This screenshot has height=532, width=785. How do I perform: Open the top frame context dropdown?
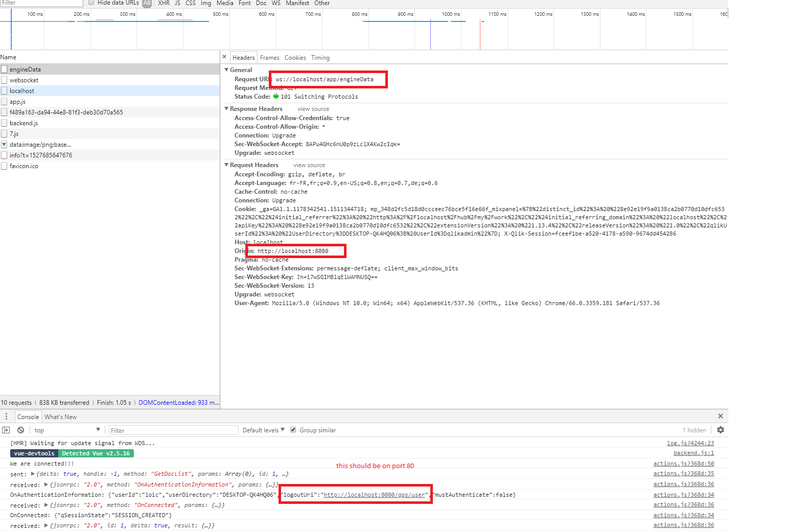66,430
